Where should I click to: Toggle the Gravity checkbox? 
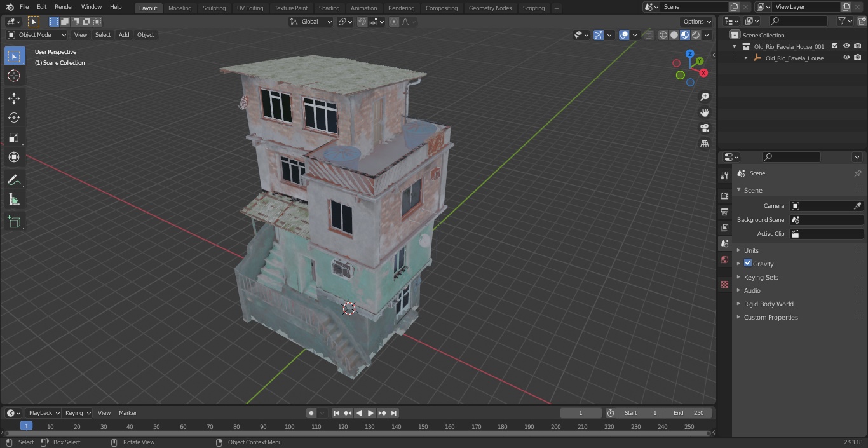[748, 263]
